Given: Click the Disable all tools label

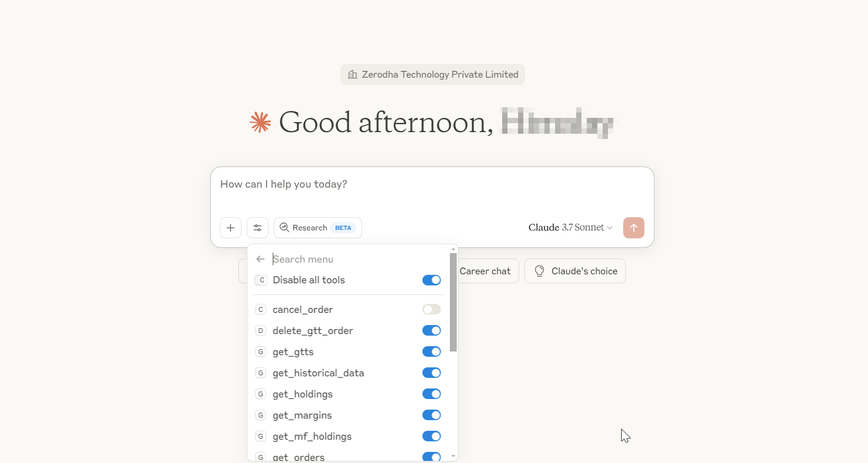Looking at the screenshot, I should [x=309, y=280].
